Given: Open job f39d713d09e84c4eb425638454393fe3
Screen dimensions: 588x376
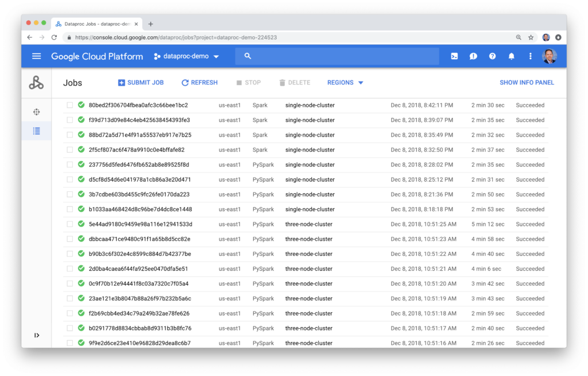Looking at the screenshot, I should [139, 120].
